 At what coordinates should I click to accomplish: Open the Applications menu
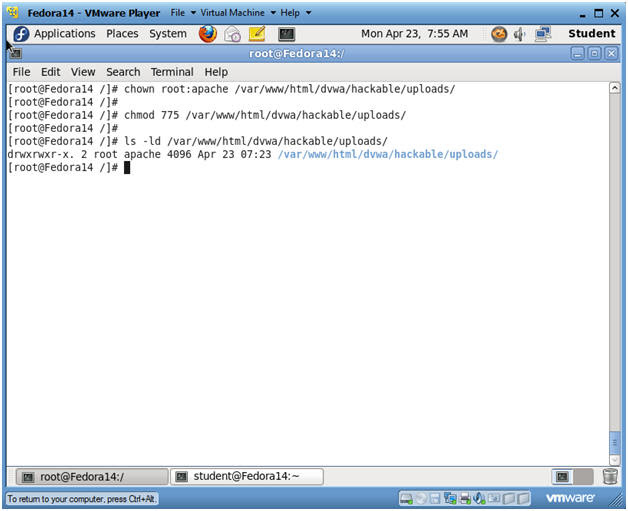coord(64,34)
